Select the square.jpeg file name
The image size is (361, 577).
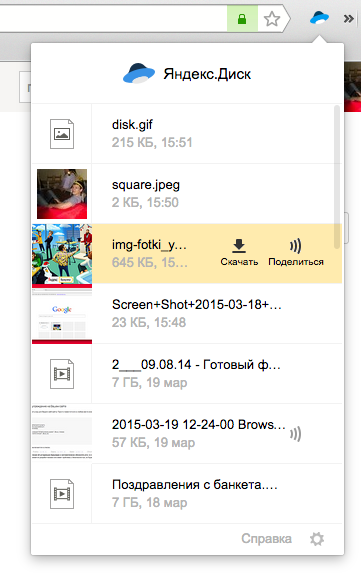146,185
